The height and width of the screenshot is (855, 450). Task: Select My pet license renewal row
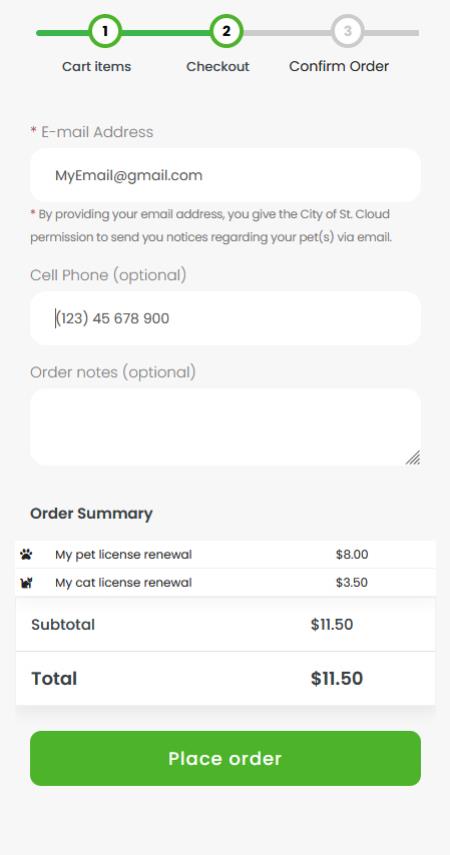(225, 555)
